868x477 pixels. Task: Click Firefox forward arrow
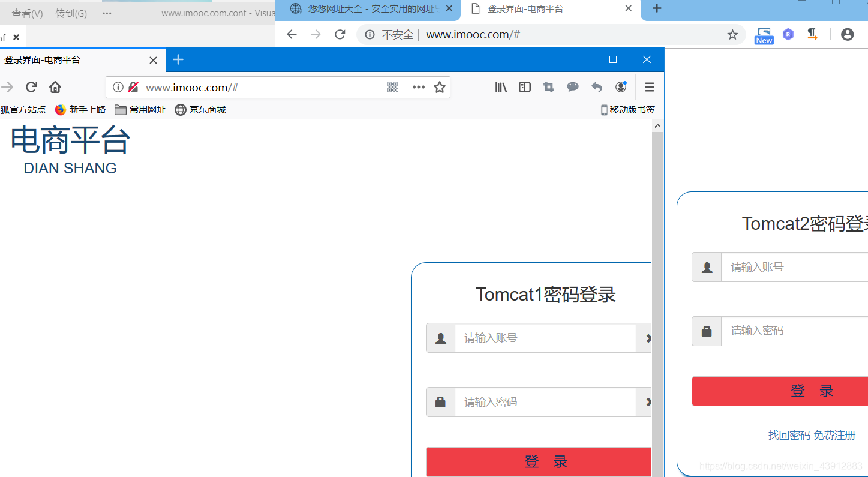click(x=7, y=87)
